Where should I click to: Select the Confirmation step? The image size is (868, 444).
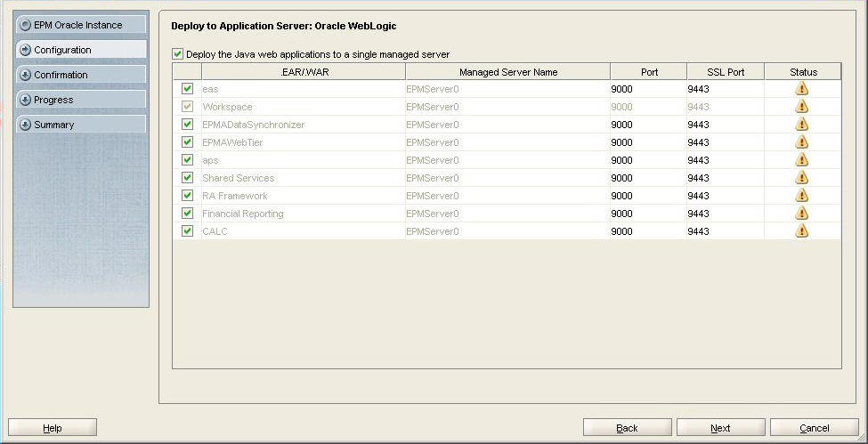81,75
